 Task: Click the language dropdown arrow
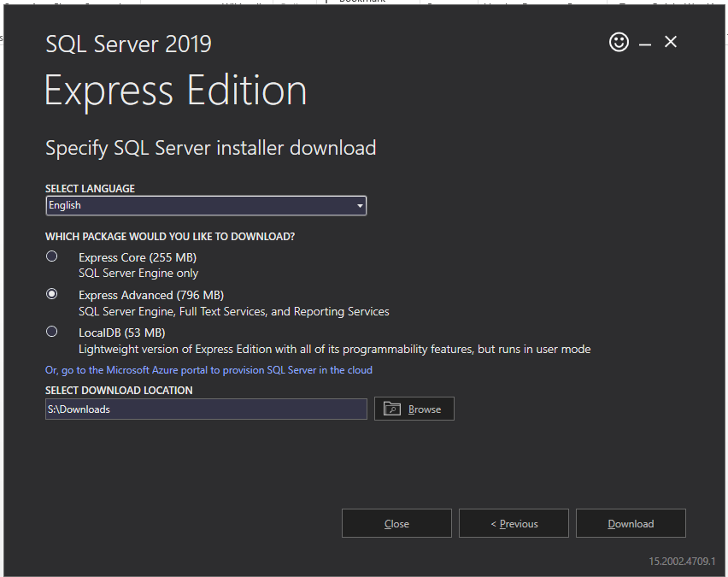[360, 206]
